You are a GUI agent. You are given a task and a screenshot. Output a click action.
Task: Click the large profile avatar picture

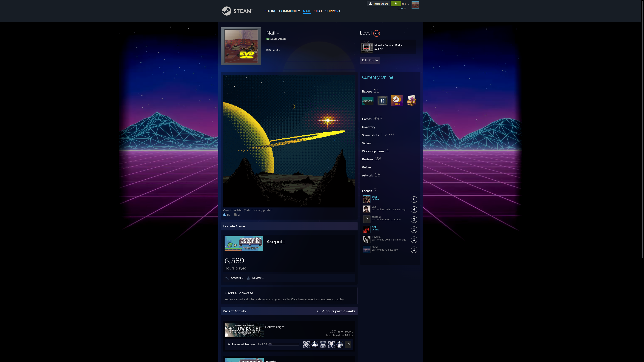point(241,46)
